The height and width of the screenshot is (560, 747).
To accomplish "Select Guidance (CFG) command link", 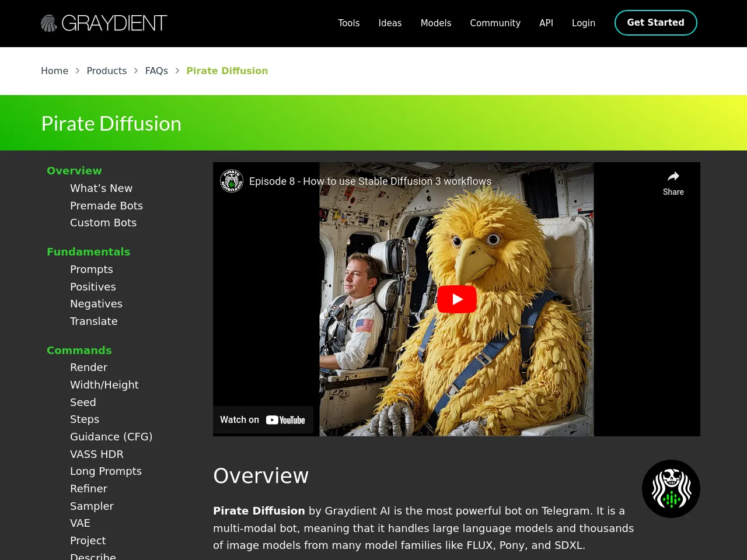I will [x=111, y=437].
